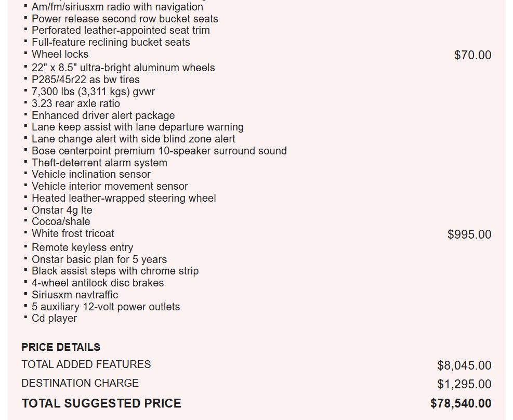Click the Remote keyless entry item
This screenshot has height=420, width=513.
click(82, 247)
